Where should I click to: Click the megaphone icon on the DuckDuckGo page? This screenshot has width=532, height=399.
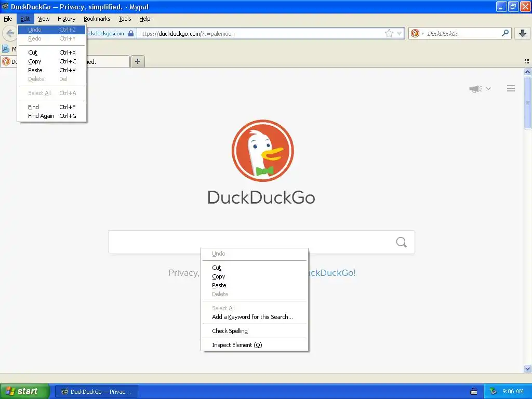[x=475, y=89]
